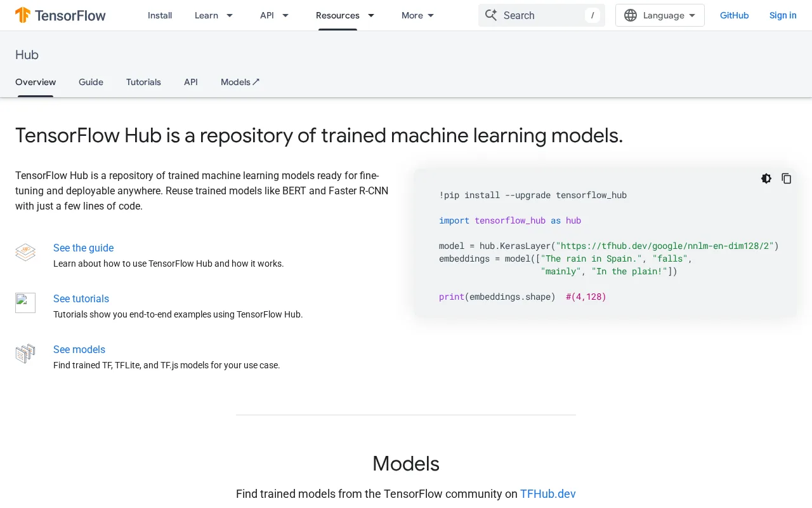Click the Sign in button
The height and width of the screenshot is (508, 812).
(x=783, y=15)
